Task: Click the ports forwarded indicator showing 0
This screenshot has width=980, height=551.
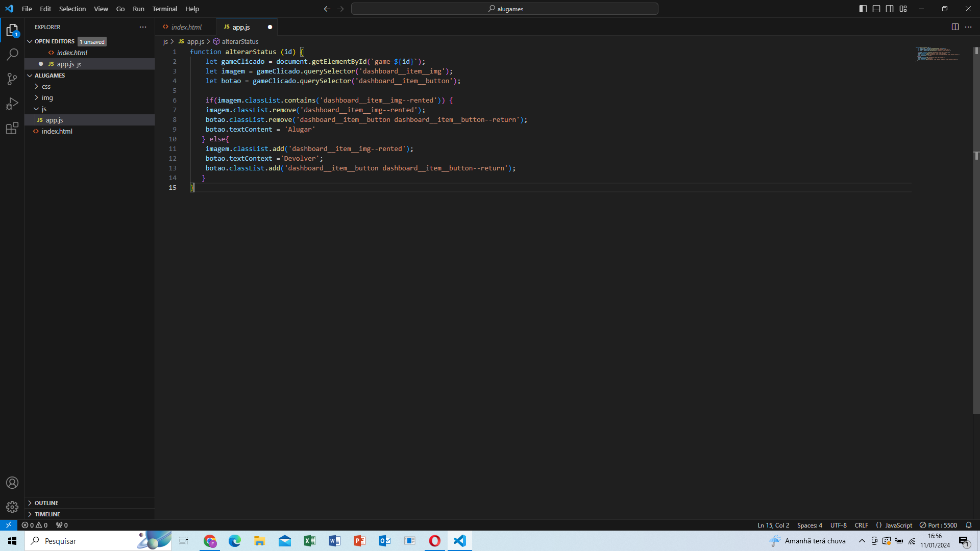Action: click(x=62, y=525)
